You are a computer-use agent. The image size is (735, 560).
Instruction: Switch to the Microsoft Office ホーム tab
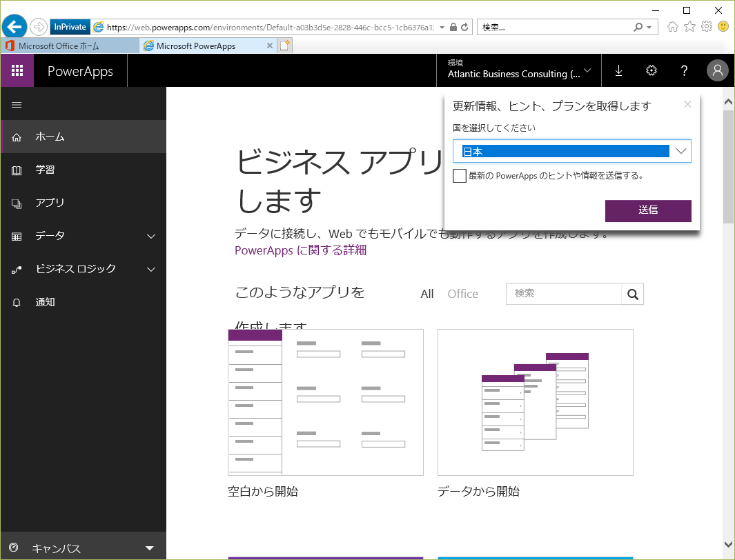coord(70,46)
